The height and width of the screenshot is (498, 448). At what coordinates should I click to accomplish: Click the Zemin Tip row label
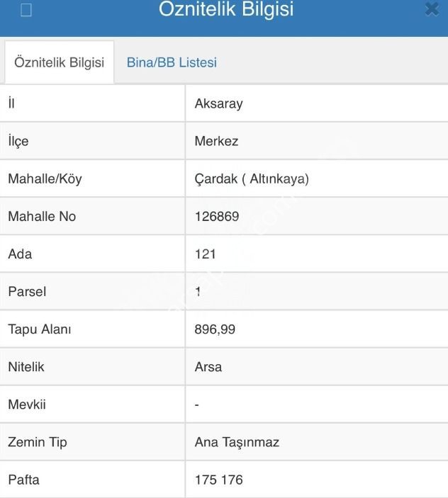coord(37,442)
